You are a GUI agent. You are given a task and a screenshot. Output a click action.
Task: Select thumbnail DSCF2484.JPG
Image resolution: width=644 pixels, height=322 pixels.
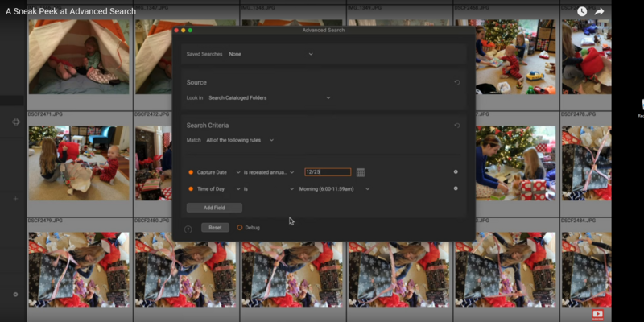tap(587, 270)
